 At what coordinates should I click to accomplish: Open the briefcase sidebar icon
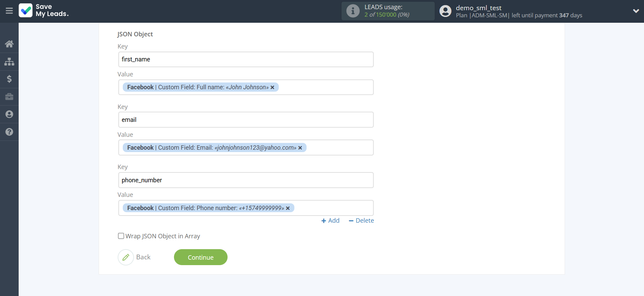pyautogui.click(x=9, y=97)
